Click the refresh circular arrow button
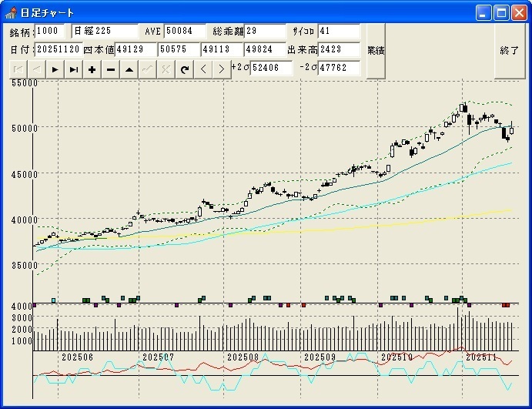Viewport: 532px width, 409px height. coord(184,69)
